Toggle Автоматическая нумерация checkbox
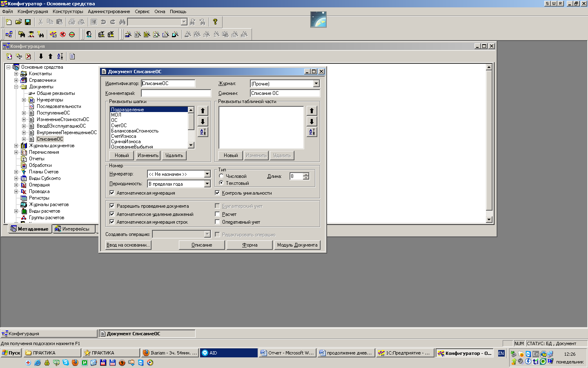The width and height of the screenshot is (588, 368). point(112,193)
